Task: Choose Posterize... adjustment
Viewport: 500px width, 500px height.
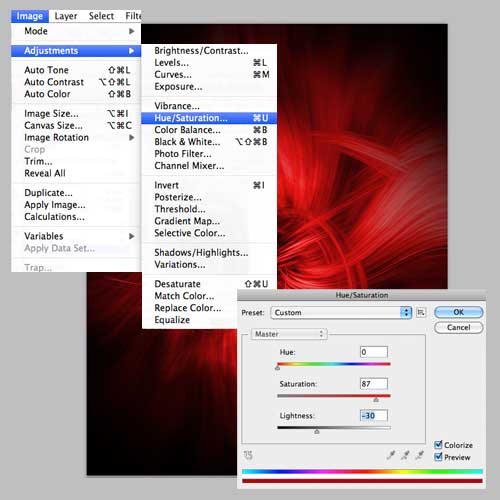Action: click(209, 197)
